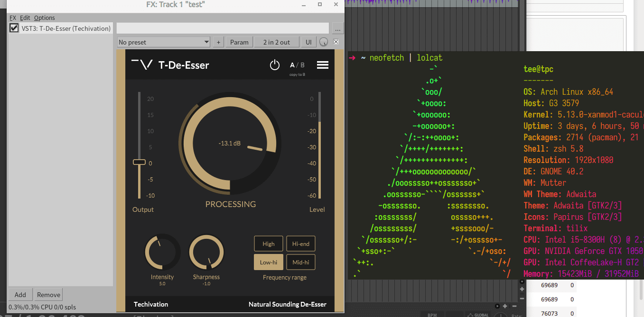Click the Level meter bar
The width and height of the screenshot is (644, 317).
click(319, 145)
